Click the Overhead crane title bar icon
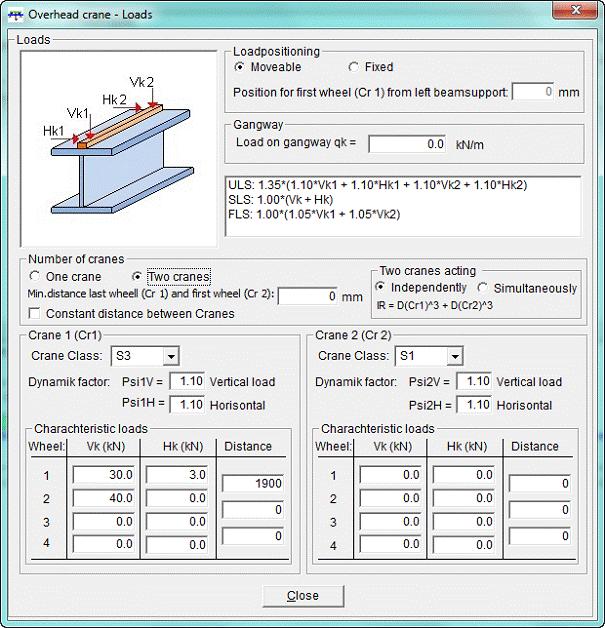The height and width of the screenshot is (628, 605). [15, 15]
